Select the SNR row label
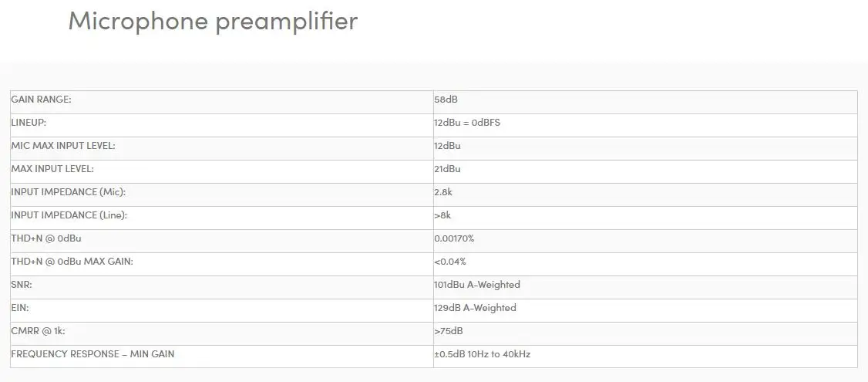 [21, 285]
